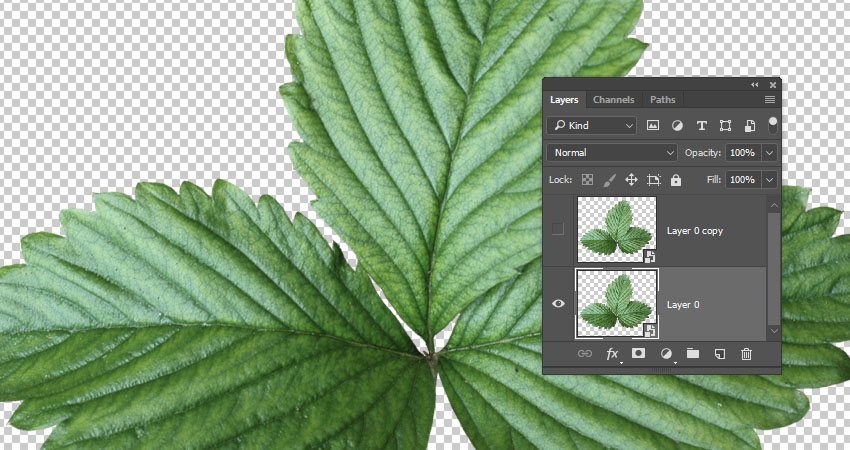Click the Fill value field

(743, 179)
